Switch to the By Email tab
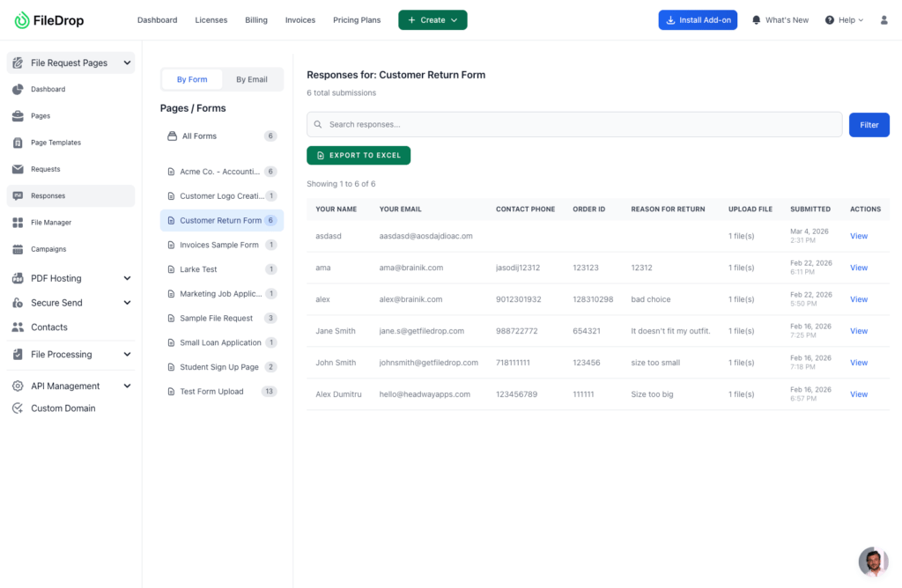The height and width of the screenshot is (588, 902). pos(252,78)
